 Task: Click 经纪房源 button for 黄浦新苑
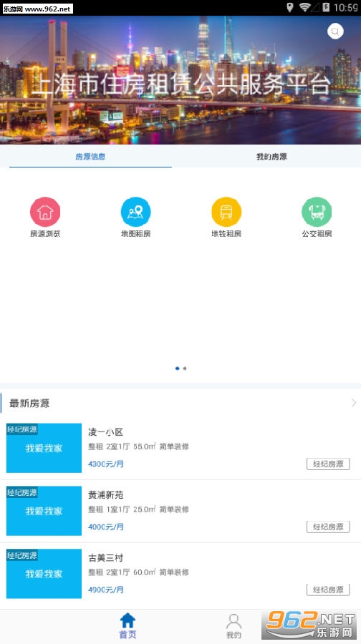click(328, 527)
